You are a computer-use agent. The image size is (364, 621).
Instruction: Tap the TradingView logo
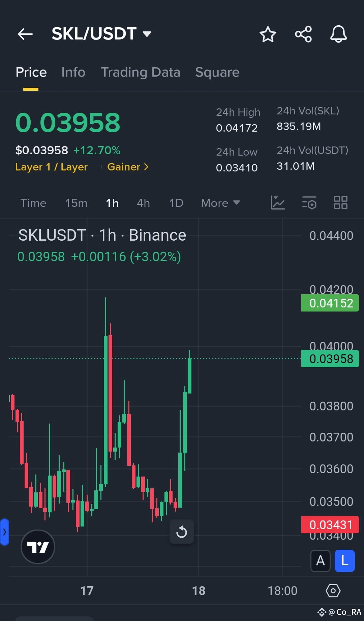point(38,546)
